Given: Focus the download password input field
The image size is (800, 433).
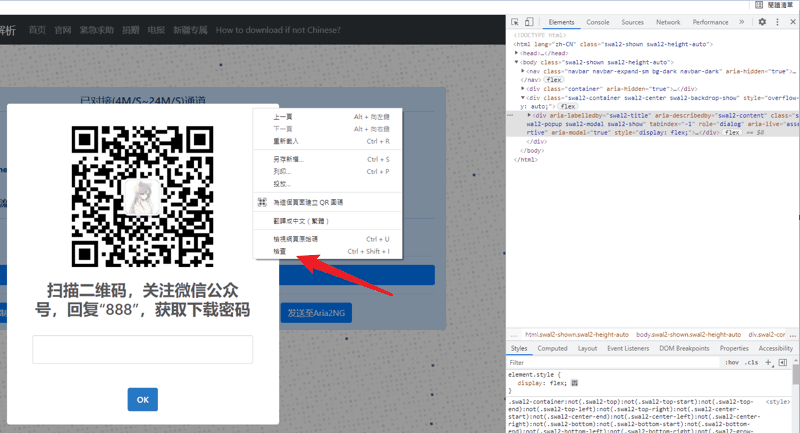Looking at the screenshot, I should coord(142,349).
